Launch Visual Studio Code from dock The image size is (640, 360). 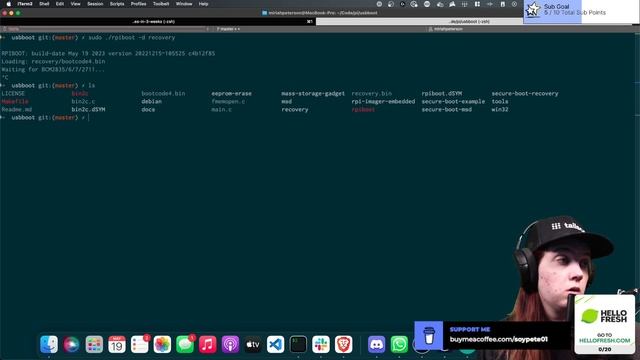tap(276, 344)
